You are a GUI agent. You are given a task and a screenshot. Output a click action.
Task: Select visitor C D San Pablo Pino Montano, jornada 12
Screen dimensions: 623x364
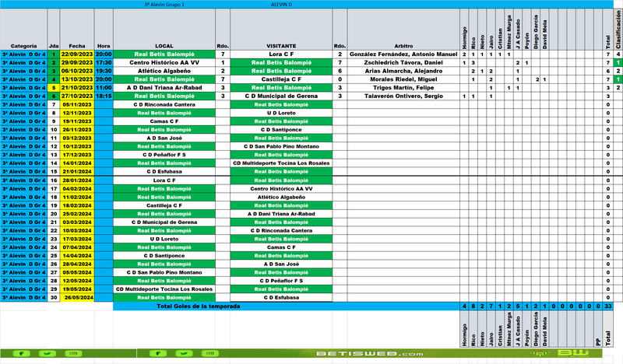(x=281, y=146)
